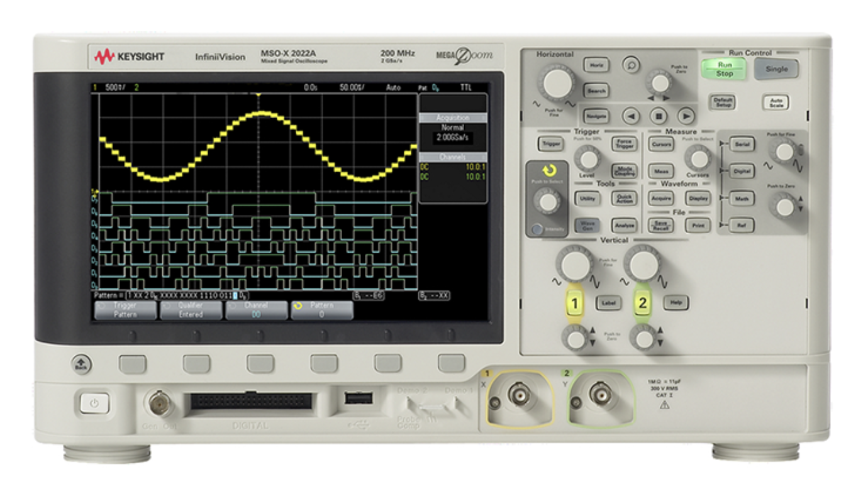Image resolution: width=868 pixels, height=489 pixels.
Task: Click the Channel 1 BNC input connector
Action: click(x=518, y=397)
